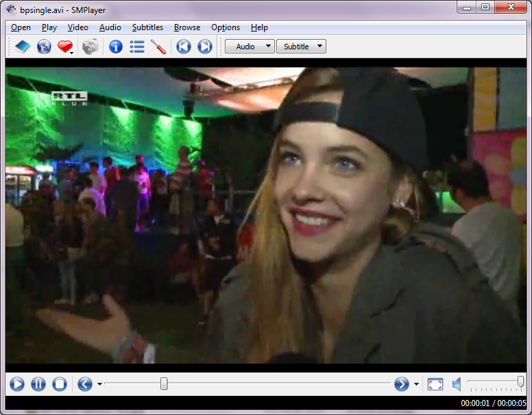Open URL with the globe icon
Viewport: 532px width, 415px height.
click(x=44, y=47)
